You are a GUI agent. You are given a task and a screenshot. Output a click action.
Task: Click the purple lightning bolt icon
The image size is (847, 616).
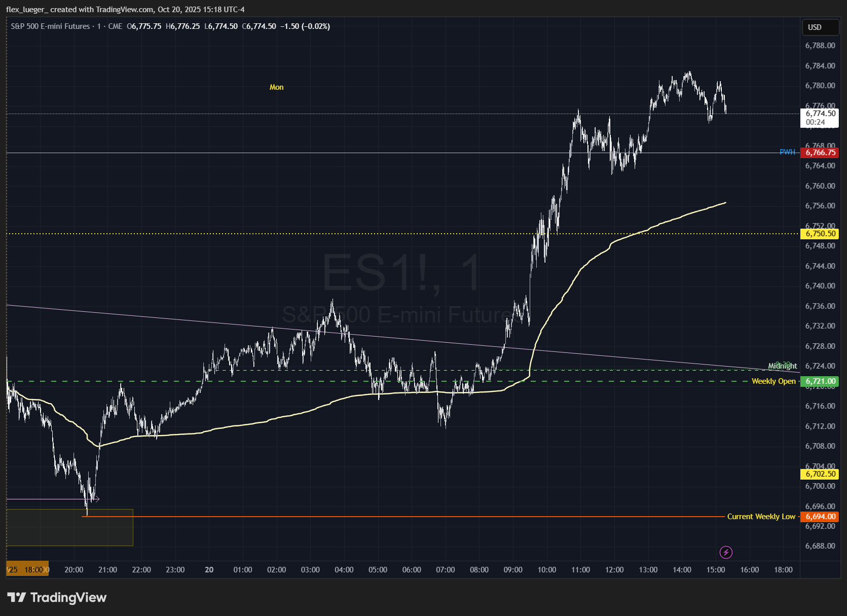[726, 552]
